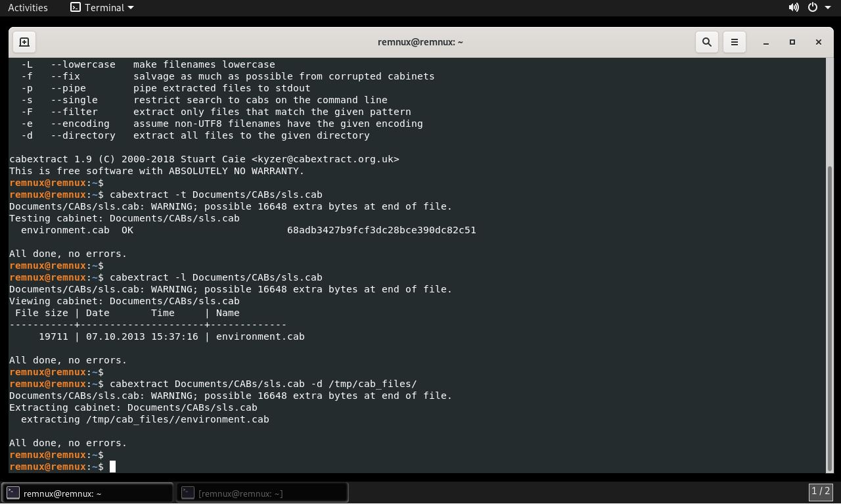Switch to active remnux@remnux taskbar window
841x504 pixels.
click(x=88, y=493)
